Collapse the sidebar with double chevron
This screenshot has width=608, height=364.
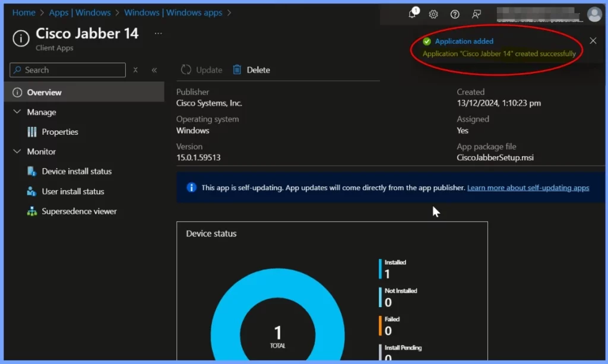point(154,70)
